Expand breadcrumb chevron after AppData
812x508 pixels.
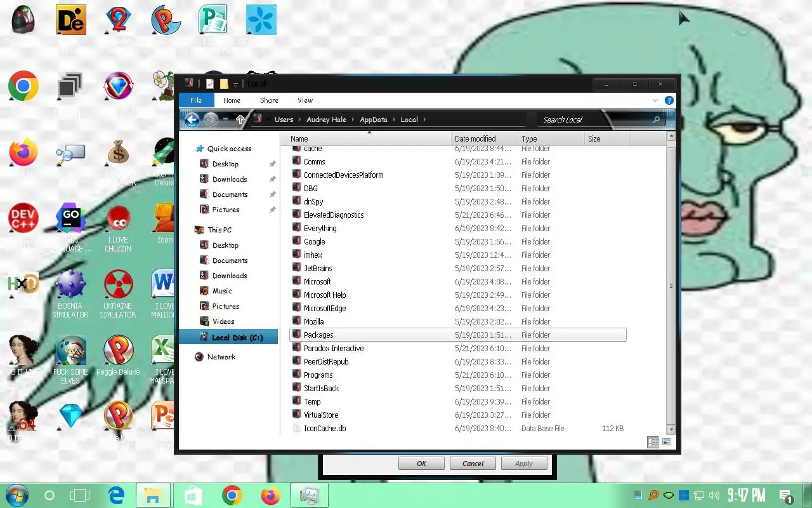coord(393,119)
